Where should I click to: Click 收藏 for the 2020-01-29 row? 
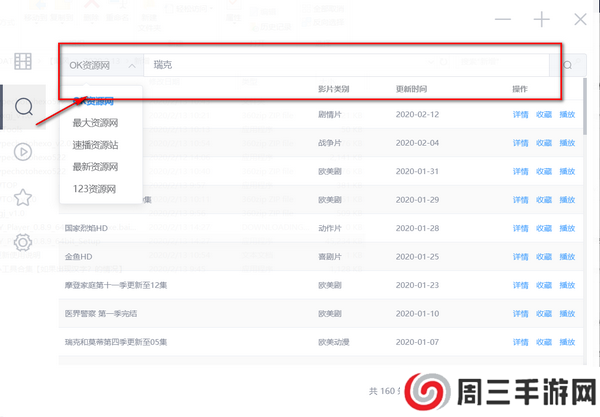[544, 200]
